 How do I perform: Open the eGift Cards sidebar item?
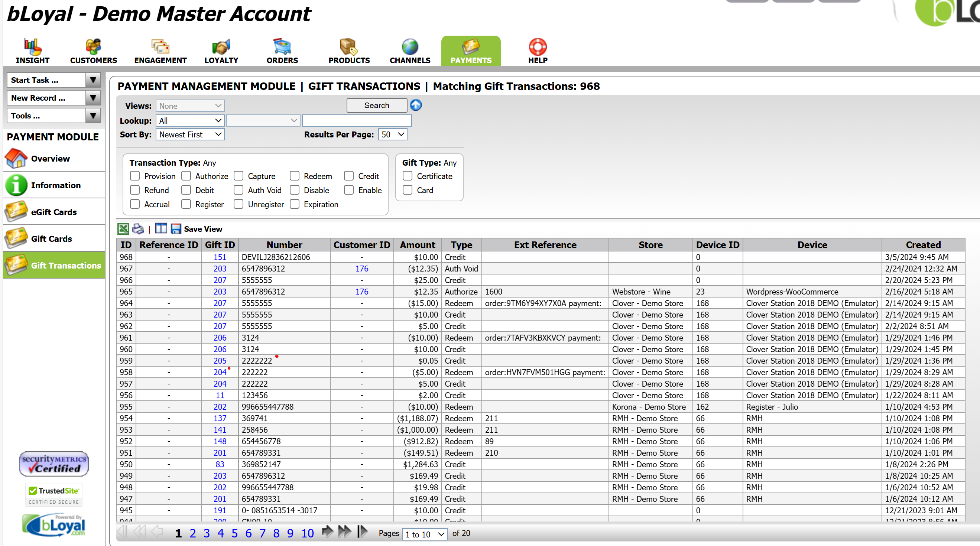tap(53, 212)
